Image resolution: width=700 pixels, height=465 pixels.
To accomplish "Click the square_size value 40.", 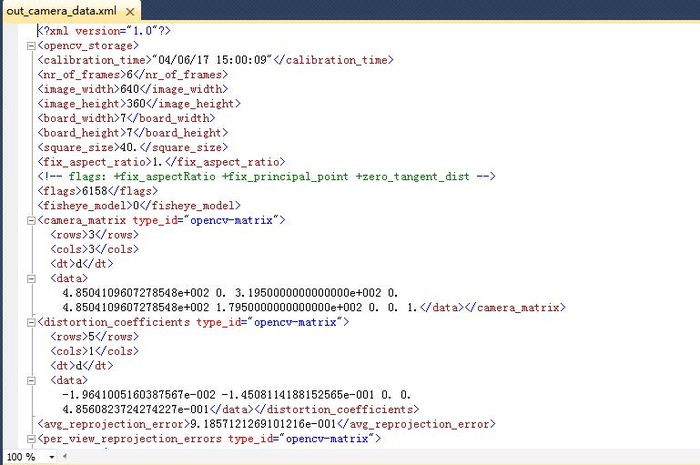I will click(x=134, y=147).
